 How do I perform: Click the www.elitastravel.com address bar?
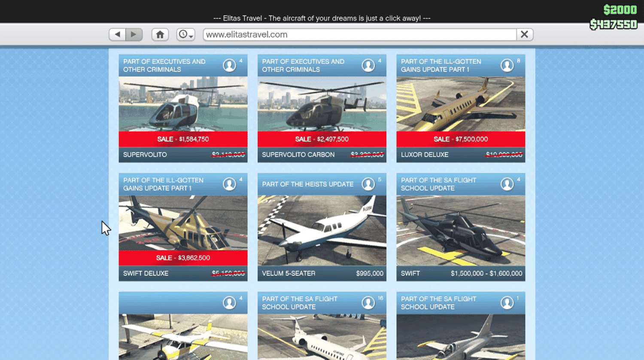359,34
